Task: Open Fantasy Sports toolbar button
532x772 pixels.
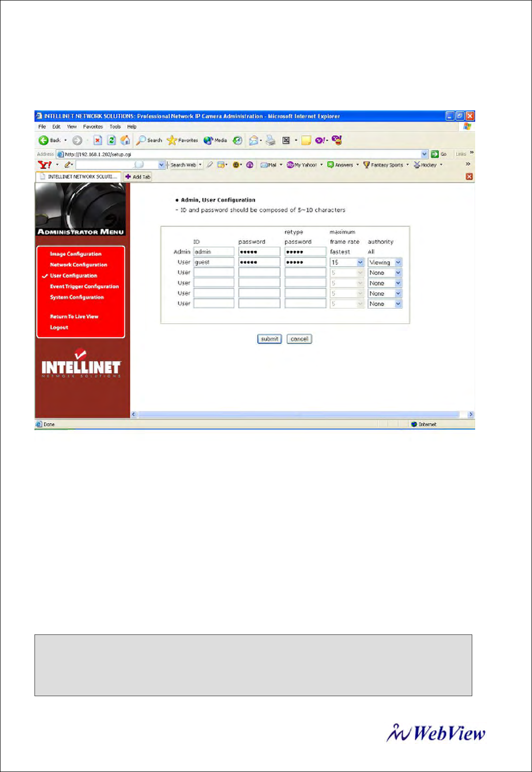Action: pos(383,165)
